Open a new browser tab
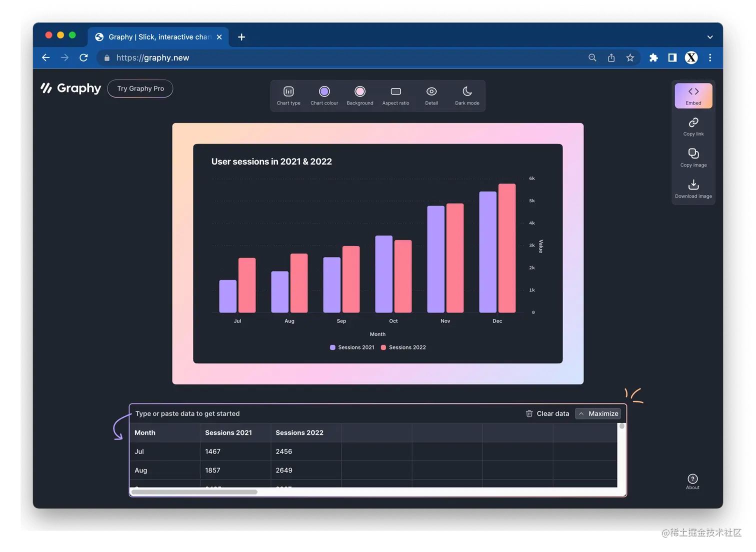 coord(241,37)
